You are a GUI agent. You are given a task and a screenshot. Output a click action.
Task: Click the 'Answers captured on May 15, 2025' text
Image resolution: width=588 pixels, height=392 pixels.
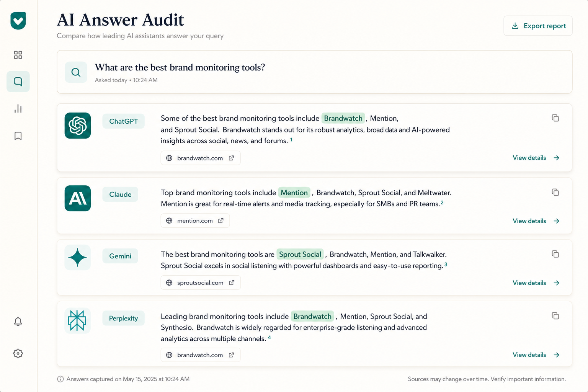pyautogui.click(x=128, y=379)
